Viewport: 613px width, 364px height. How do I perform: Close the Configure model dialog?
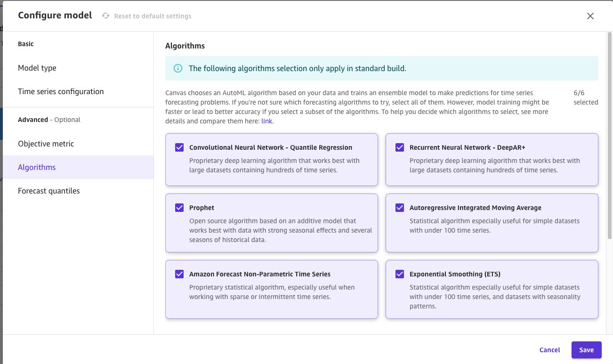tap(590, 16)
